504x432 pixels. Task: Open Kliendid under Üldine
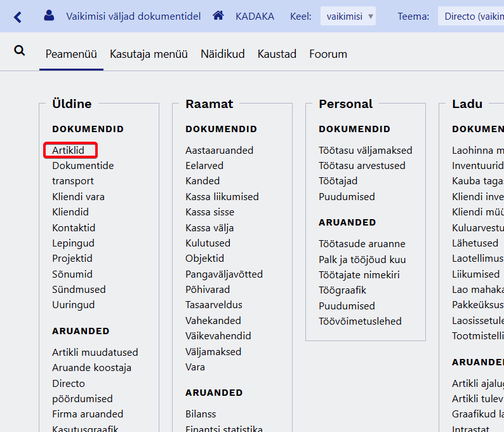coord(70,212)
